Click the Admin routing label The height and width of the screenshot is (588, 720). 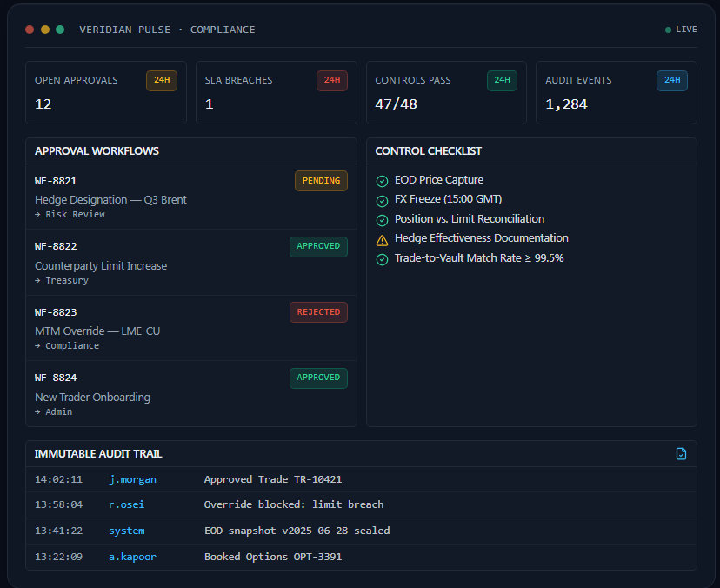(x=59, y=411)
